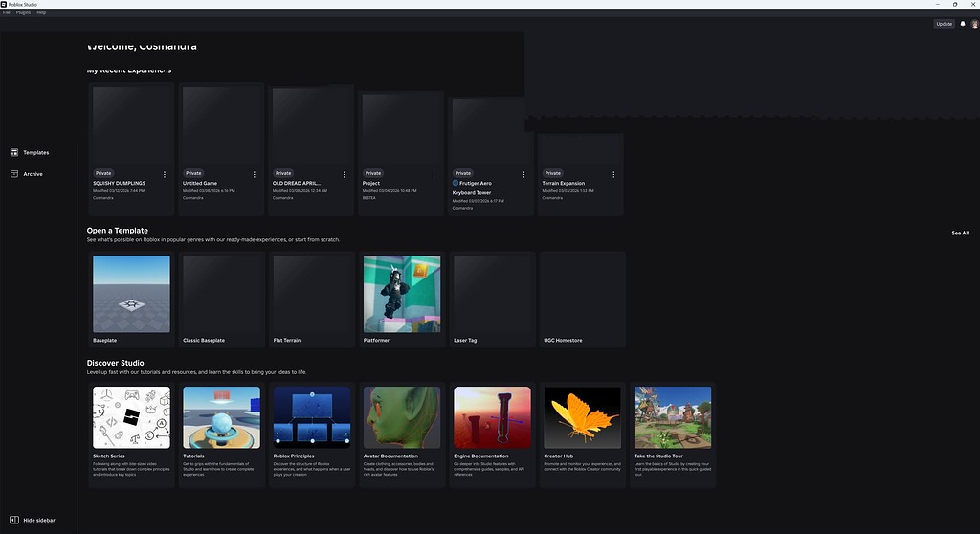Open options menu for Frutiger Aero Keyboard Tower

[x=523, y=174]
